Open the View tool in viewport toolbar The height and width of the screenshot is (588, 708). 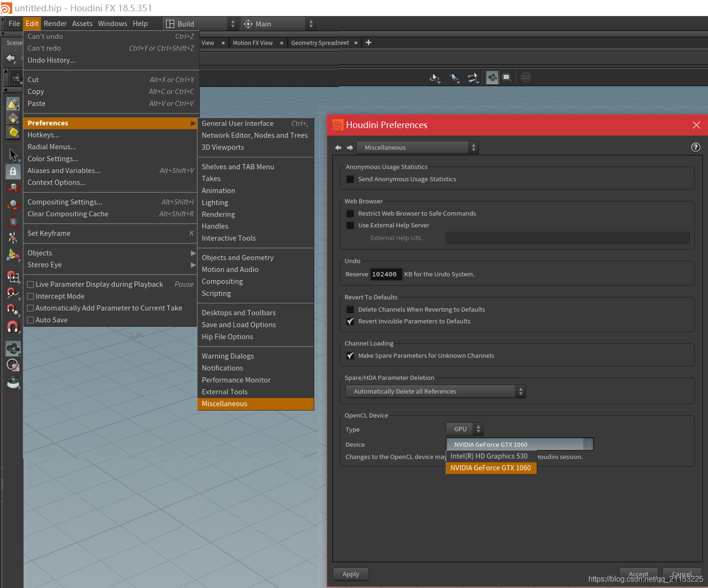point(434,77)
